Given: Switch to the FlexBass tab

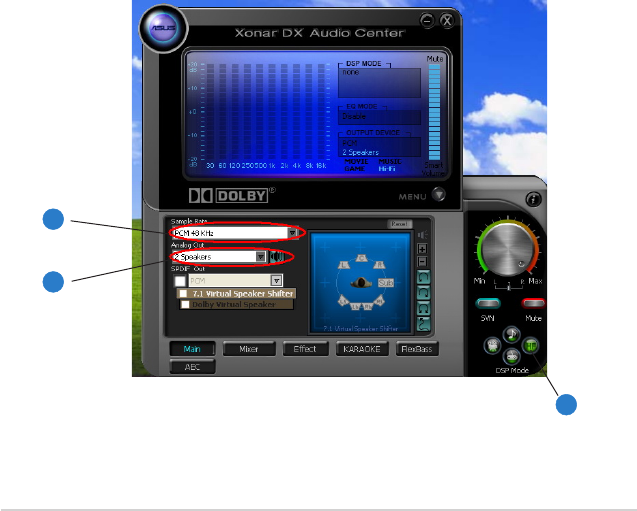Looking at the screenshot, I should pyautogui.click(x=417, y=349).
